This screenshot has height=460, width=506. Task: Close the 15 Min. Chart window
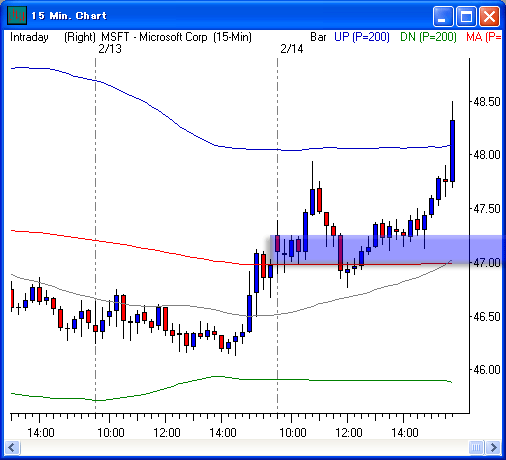pyautogui.click(x=489, y=16)
